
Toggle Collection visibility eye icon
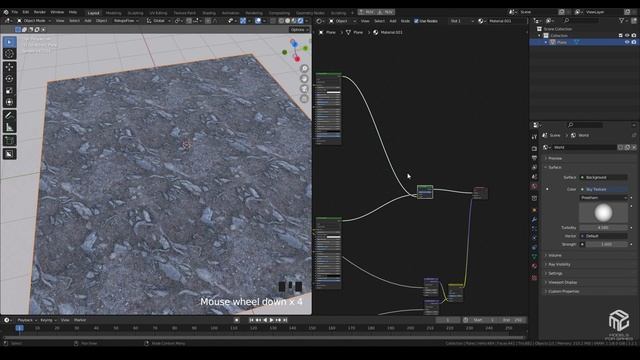click(627, 36)
